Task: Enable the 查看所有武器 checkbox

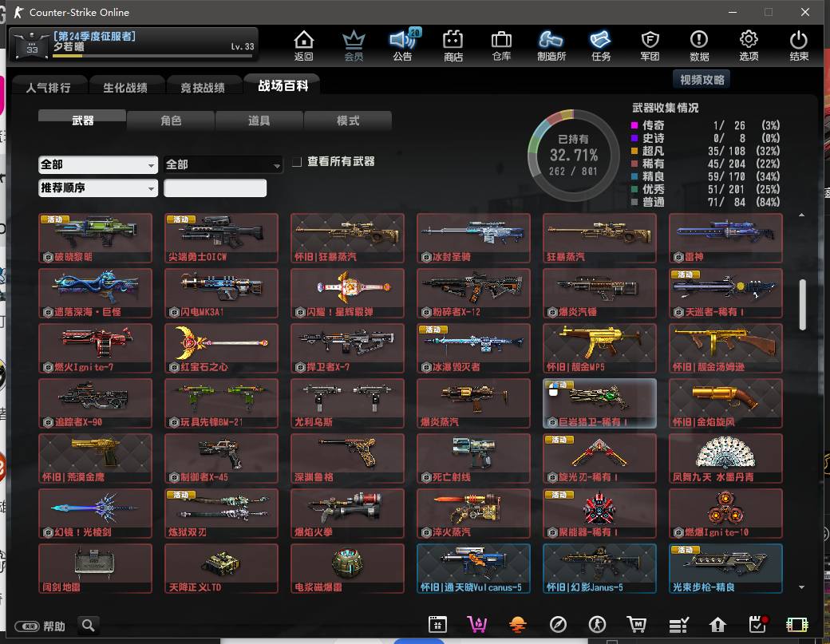Action: [297, 162]
